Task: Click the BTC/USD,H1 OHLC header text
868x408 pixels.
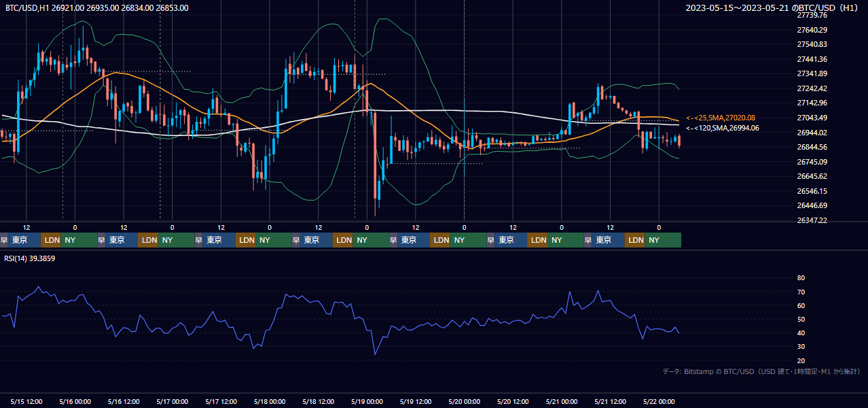Action: point(97,7)
